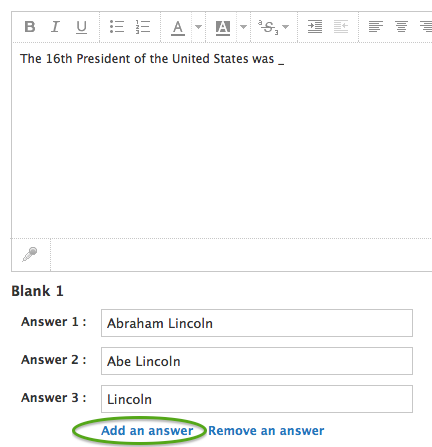Apply italic formatting
This screenshot has width=432, height=447.
[x=55, y=27]
